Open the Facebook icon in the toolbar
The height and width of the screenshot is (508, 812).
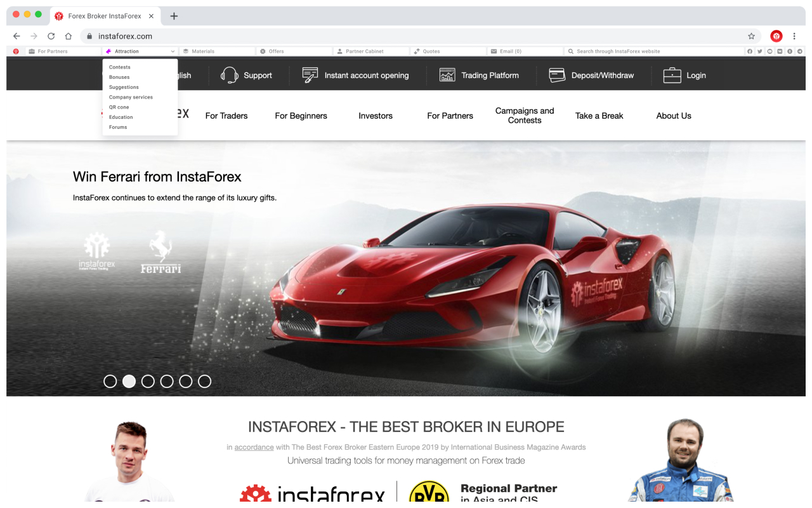coord(750,51)
